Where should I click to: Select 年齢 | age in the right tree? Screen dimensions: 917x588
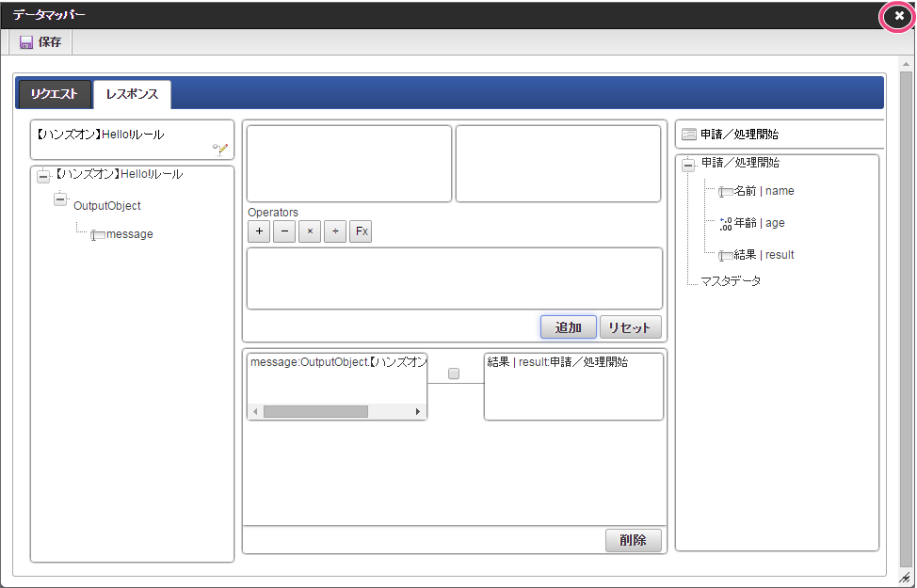click(x=759, y=223)
